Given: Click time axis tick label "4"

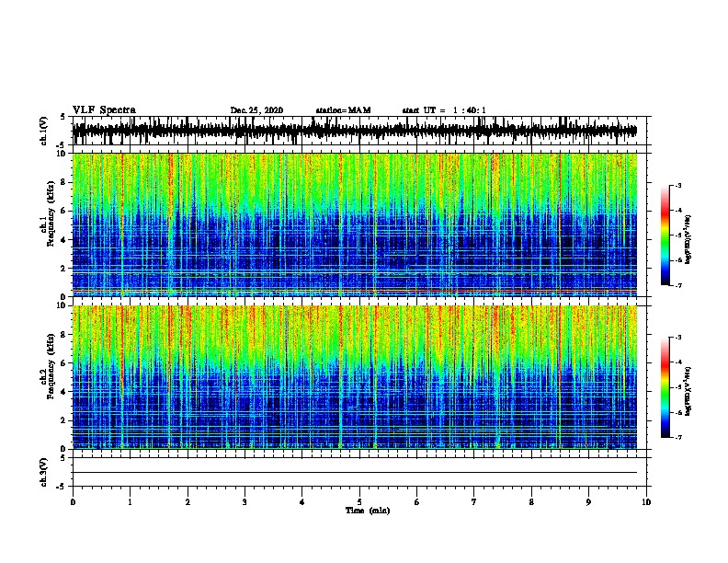Looking at the screenshot, I should click(x=302, y=502).
